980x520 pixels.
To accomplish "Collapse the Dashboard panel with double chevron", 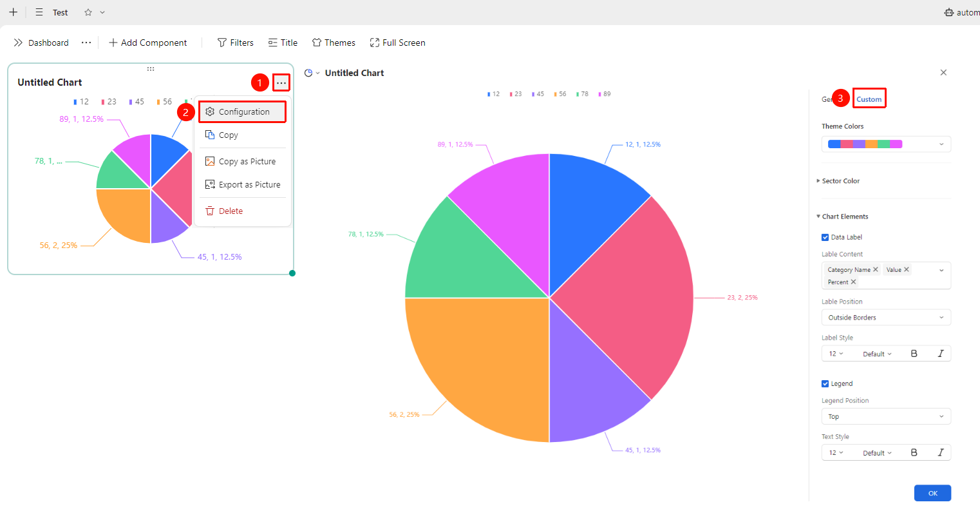I will (18, 43).
